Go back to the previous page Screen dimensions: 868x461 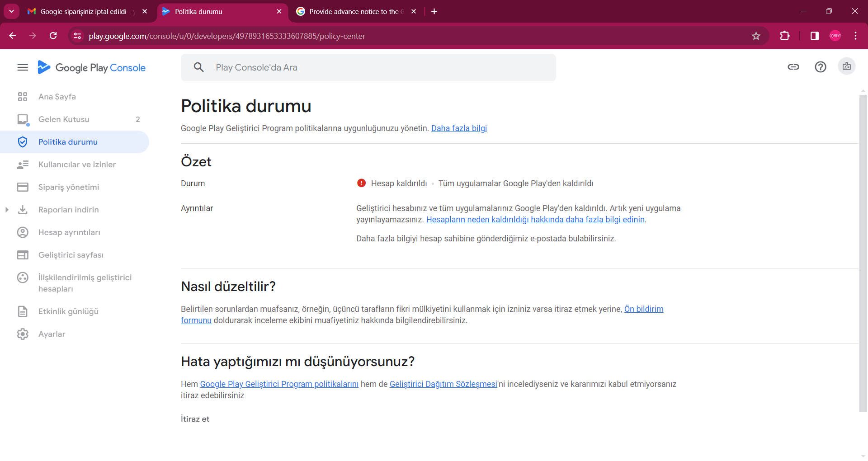point(13,36)
